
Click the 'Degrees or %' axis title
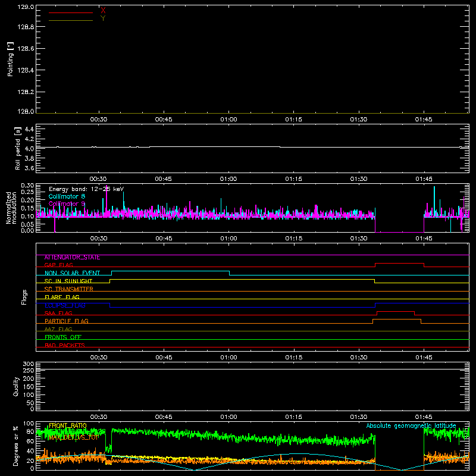[15, 446]
